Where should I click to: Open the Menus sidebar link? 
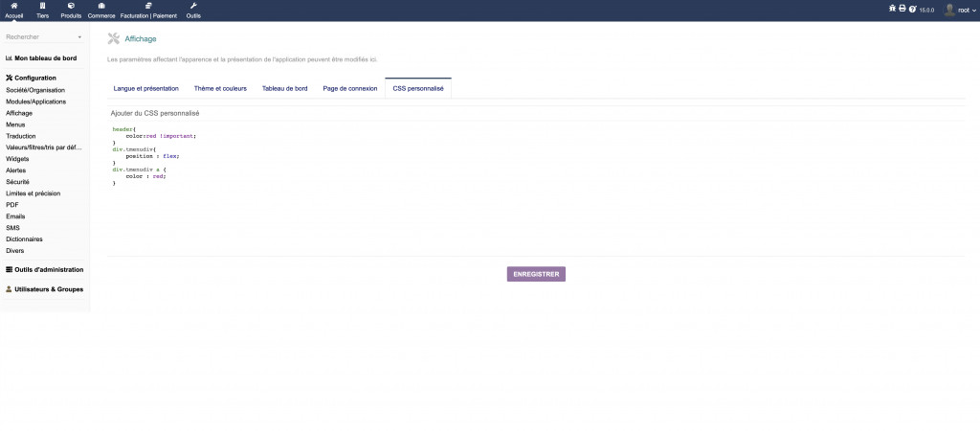15,125
